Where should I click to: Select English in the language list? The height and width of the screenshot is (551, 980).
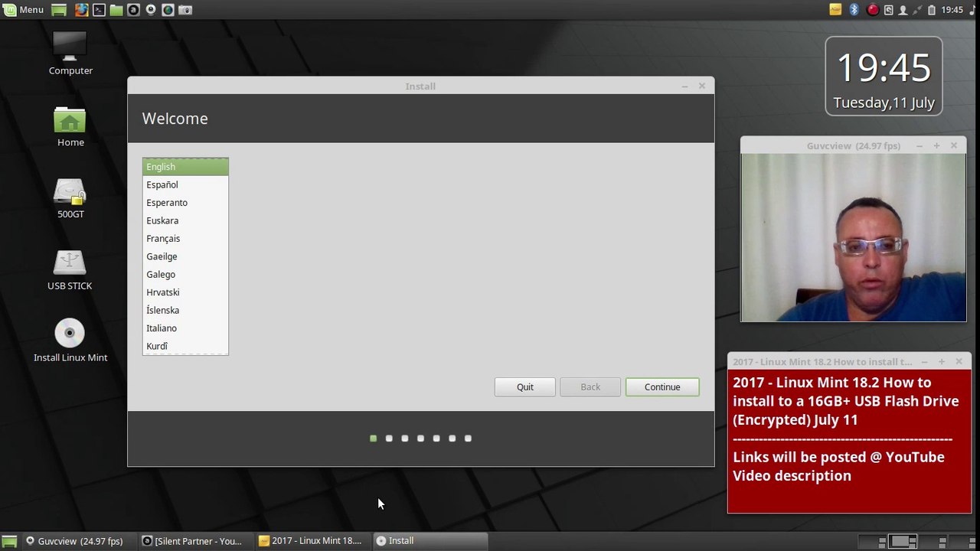click(x=185, y=167)
